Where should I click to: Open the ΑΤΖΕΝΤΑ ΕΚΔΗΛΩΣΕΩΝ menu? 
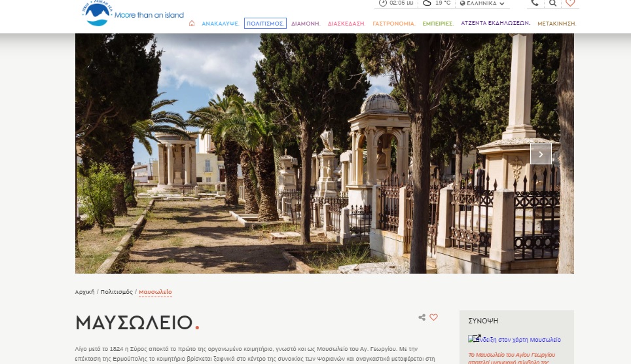point(495,23)
